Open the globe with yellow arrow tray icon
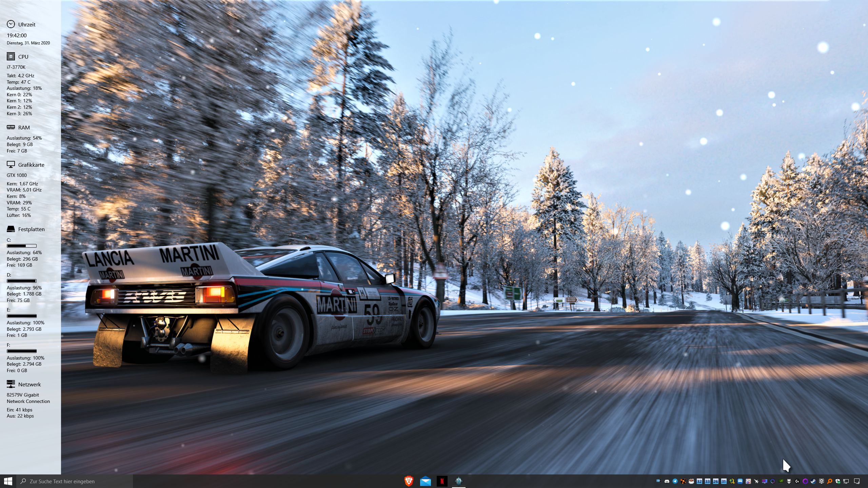 pos(732,481)
